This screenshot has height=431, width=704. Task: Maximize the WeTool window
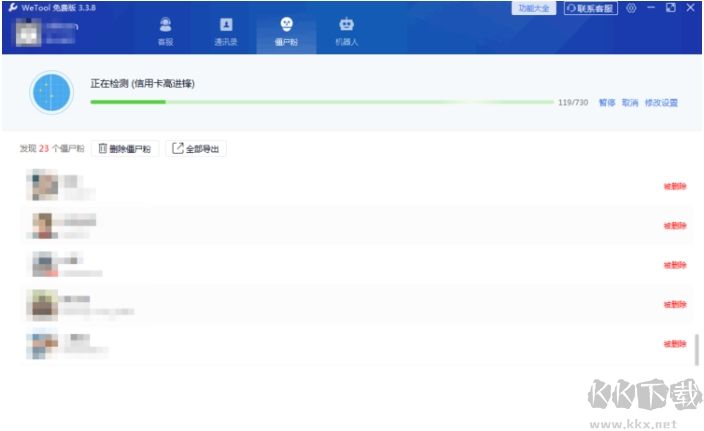point(671,8)
